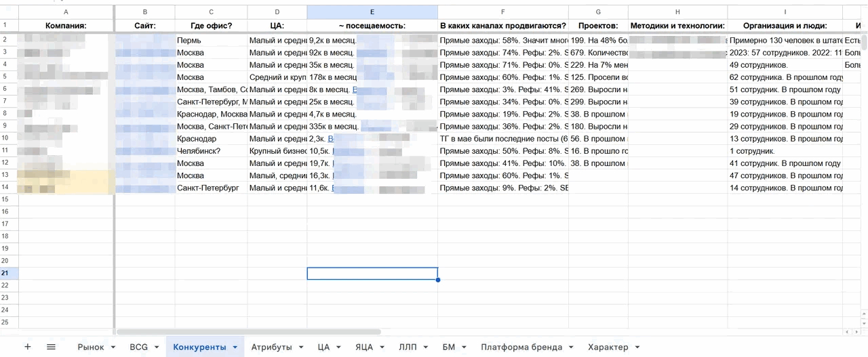Switch to the ЯЦА sheet tab
Image resolution: width=868 pixels, height=357 pixels.
363,348
